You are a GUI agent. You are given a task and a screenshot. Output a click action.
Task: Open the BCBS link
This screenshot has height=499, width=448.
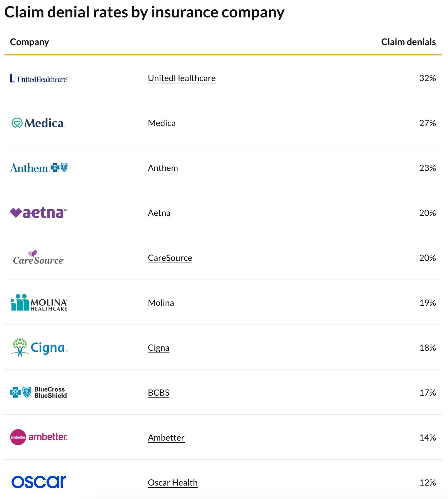pos(159,393)
